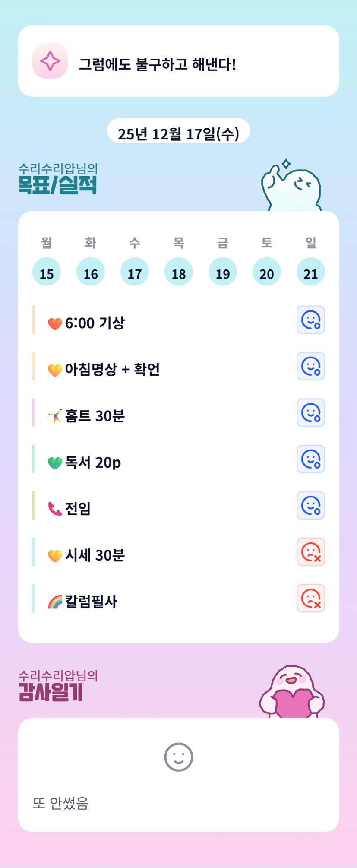Toggle the 홈트 30분 smiley status
This screenshot has width=357, height=868.
[310, 413]
